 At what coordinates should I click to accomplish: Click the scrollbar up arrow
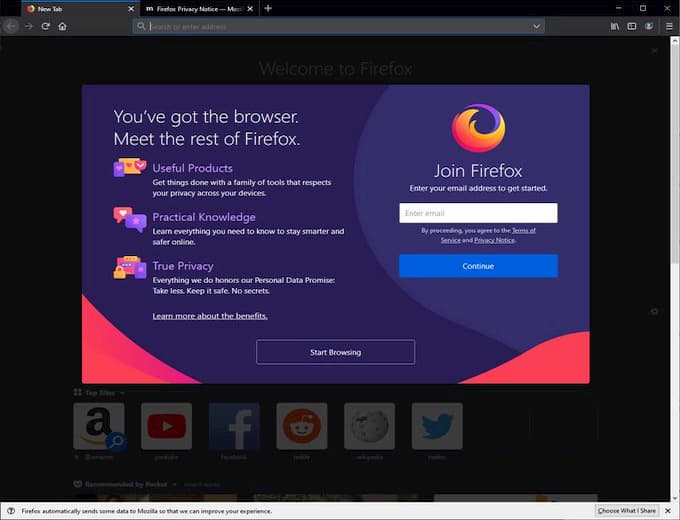pos(674,41)
